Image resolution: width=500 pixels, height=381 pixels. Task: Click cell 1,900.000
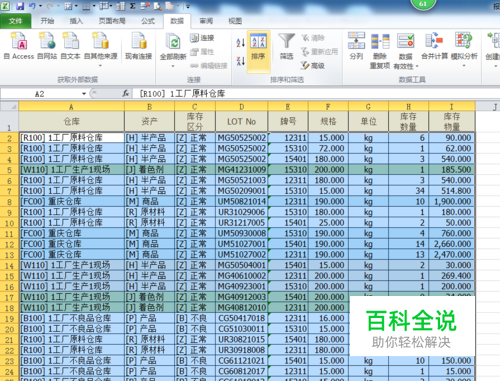[452, 201]
